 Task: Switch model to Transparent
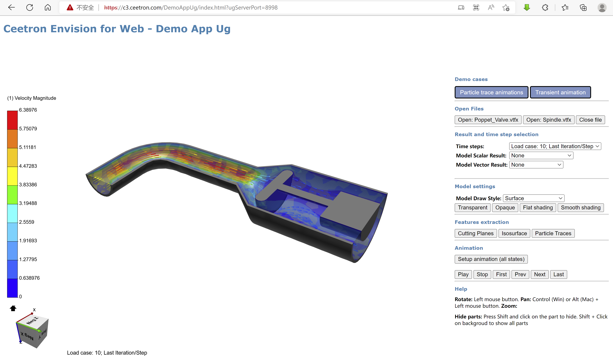(472, 207)
